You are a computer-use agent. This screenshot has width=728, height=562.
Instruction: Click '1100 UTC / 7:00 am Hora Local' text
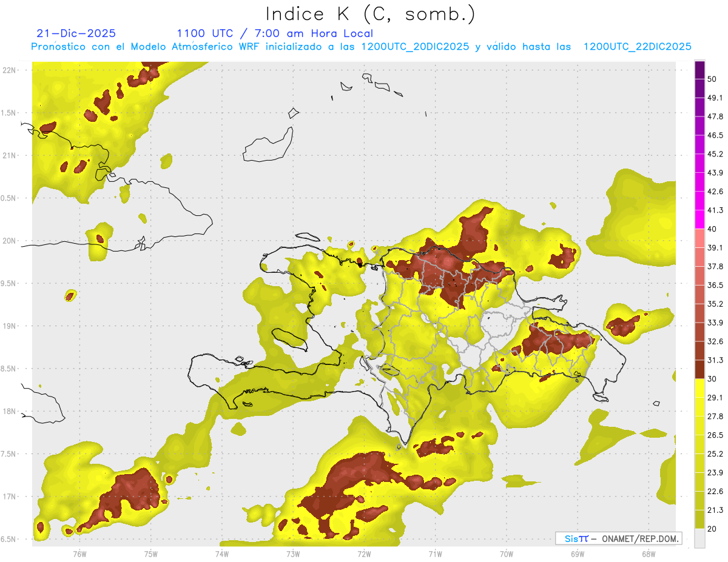275,33
